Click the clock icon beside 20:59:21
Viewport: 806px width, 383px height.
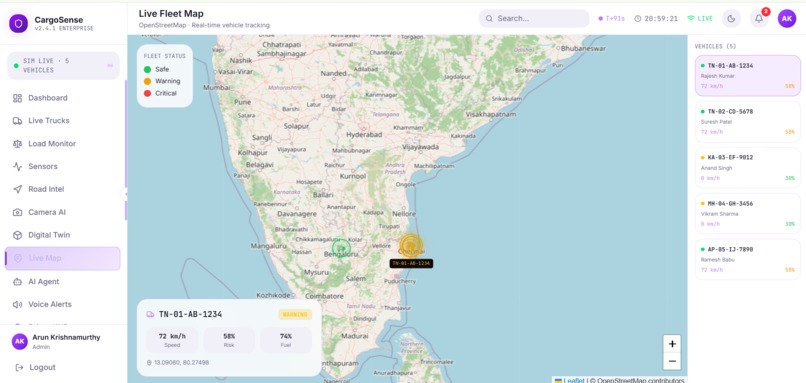tap(637, 19)
